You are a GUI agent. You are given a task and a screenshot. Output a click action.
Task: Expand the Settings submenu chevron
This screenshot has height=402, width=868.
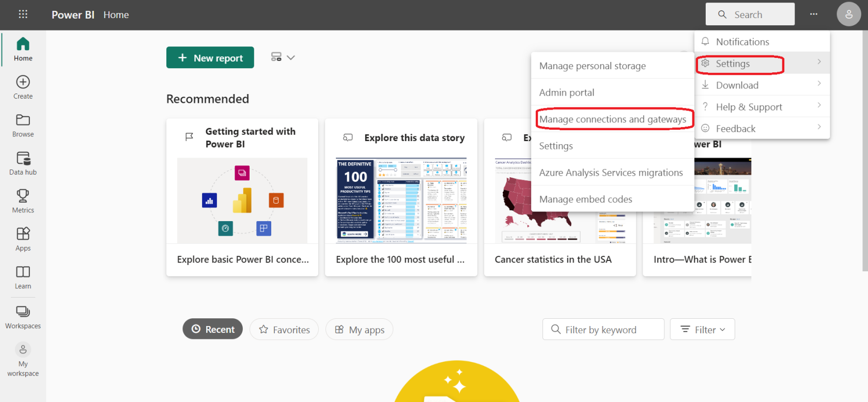click(x=819, y=61)
